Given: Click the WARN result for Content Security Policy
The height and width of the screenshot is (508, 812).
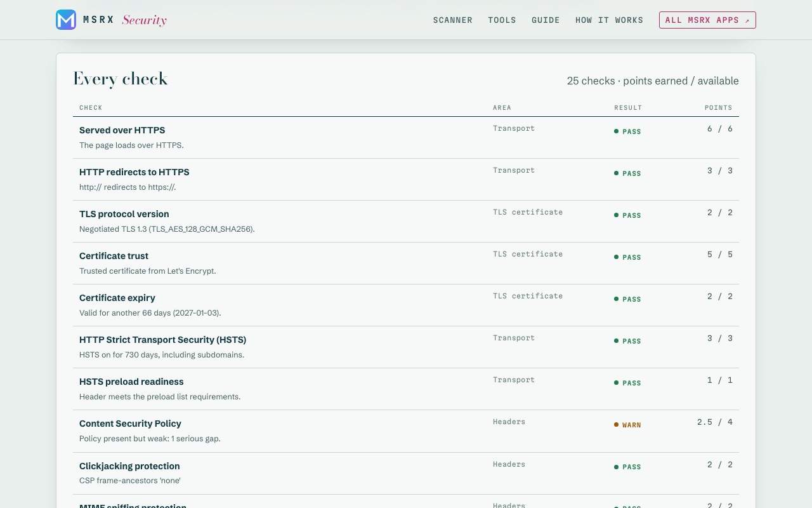Looking at the screenshot, I should 627,425.
